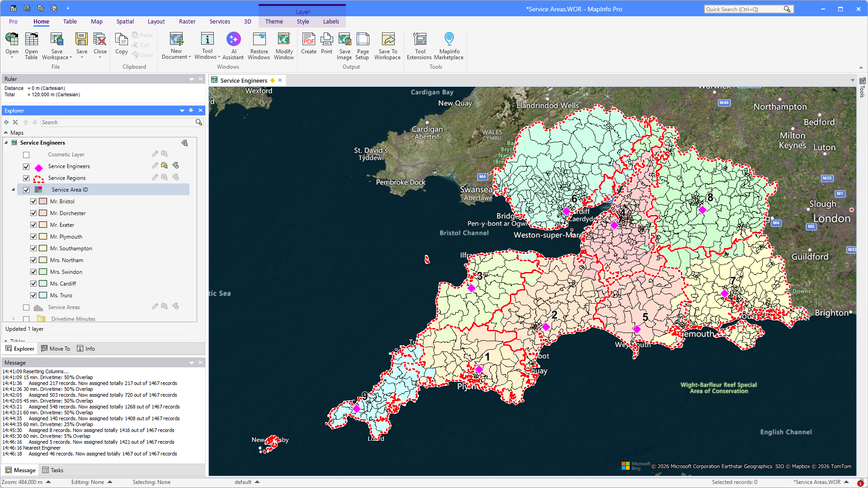Click the Quick Search magnifier icon

click(787, 9)
